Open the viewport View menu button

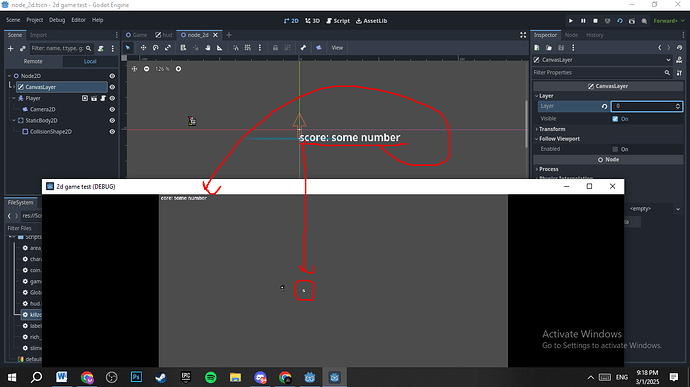click(x=337, y=48)
